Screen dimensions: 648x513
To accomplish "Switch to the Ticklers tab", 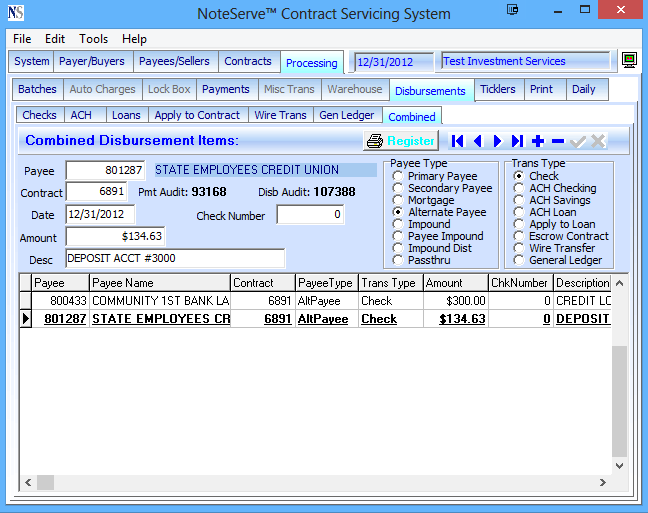I will coord(498,89).
